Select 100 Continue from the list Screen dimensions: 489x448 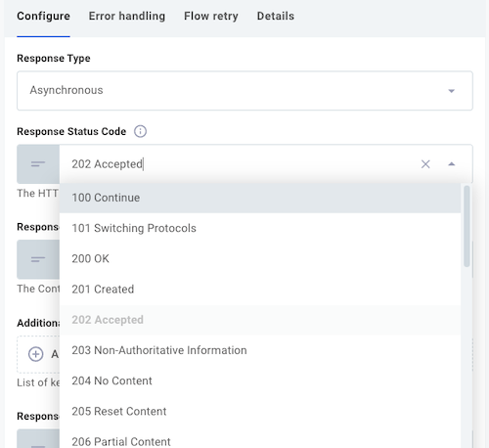click(260, 198)
